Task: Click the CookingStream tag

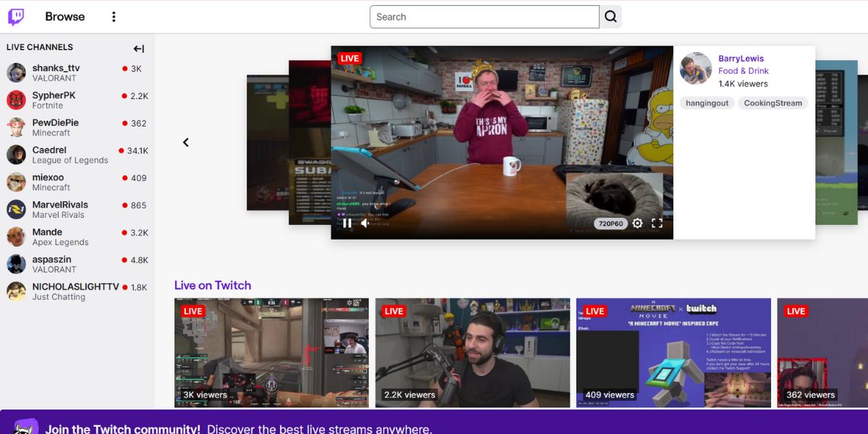Action: pyautogui.click(x=773, y=103)
